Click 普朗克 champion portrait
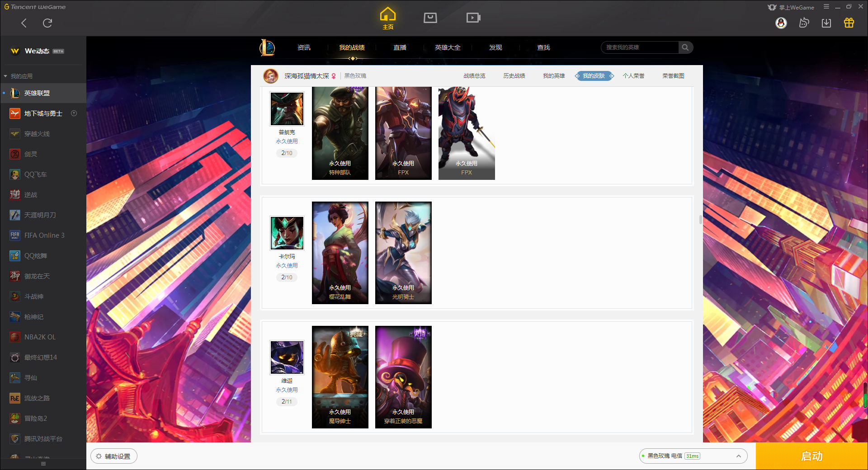The image size is (868, 470). [287, 109]
